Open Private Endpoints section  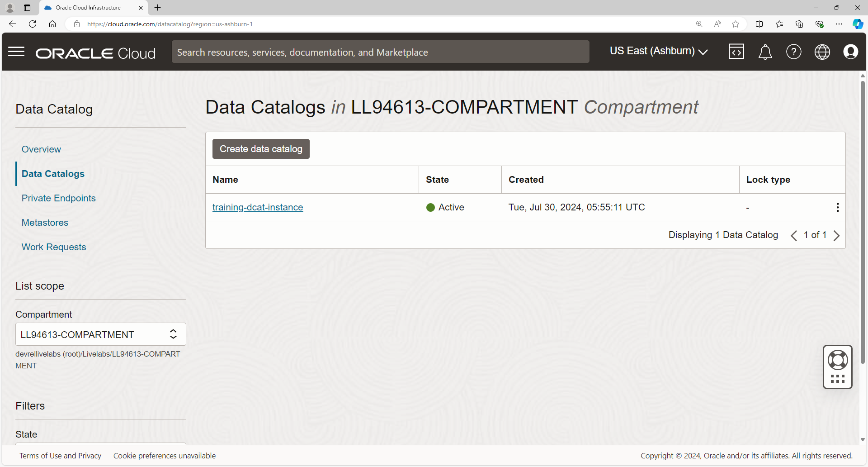pos(59,198)
